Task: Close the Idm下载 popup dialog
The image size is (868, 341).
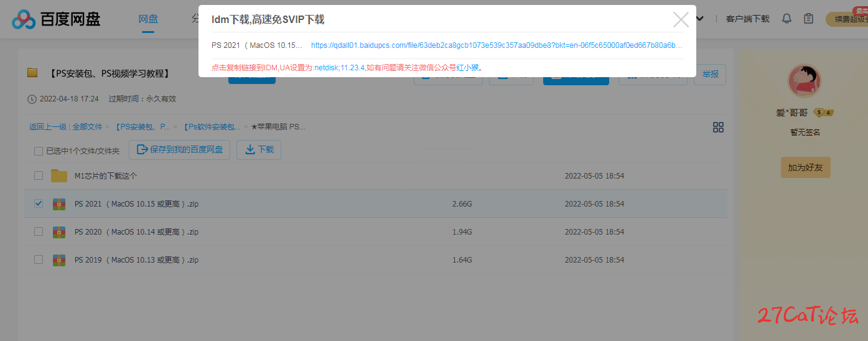Action: coord(681,19)
